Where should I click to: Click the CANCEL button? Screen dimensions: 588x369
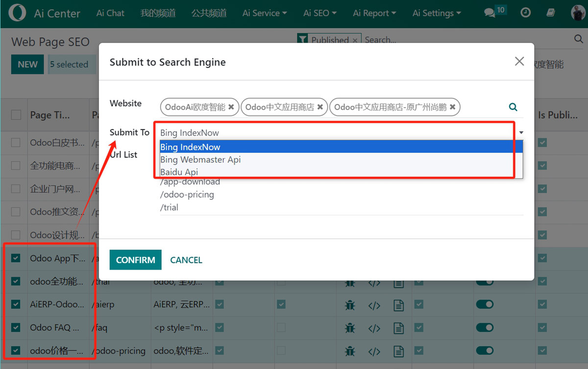(186, 260)
